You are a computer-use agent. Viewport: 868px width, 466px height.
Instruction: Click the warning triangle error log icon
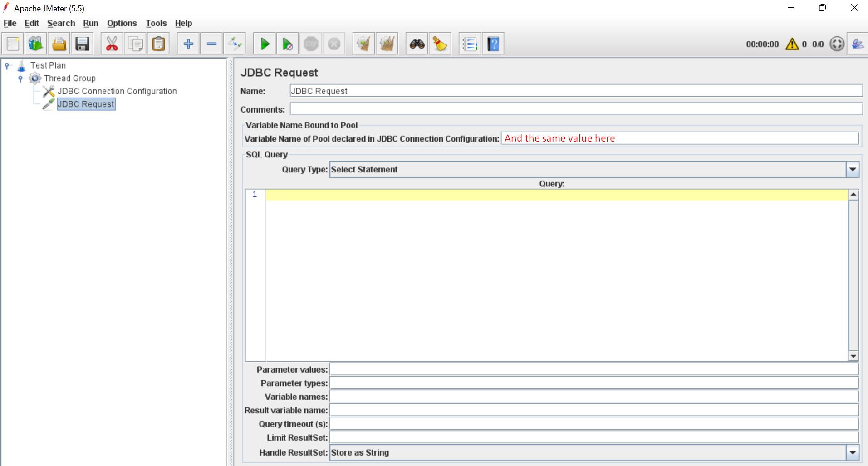coord(792,44)
